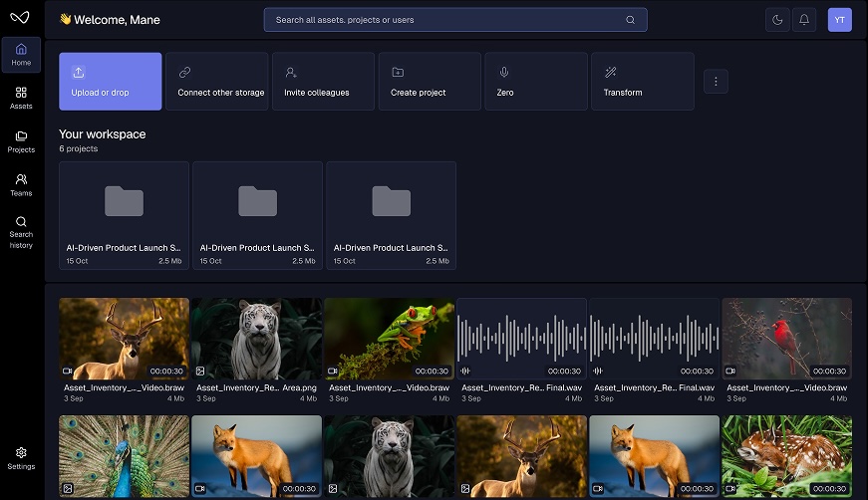Screen dimensions: 868x500
Task: Open the second audio waveform asset
Action: [x=655, y=339]
